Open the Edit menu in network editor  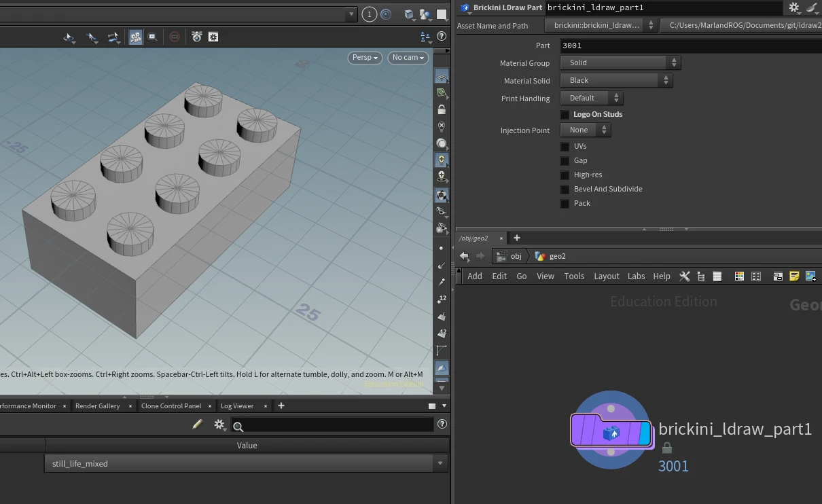499,276
